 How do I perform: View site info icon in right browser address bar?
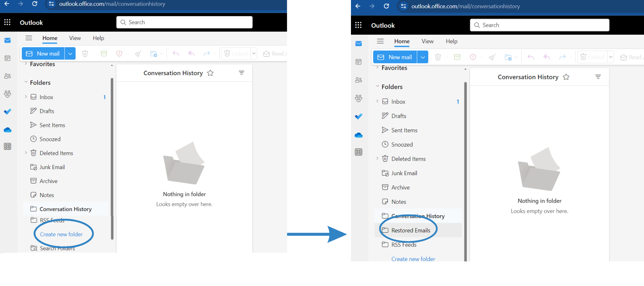(x=404, y=6)
